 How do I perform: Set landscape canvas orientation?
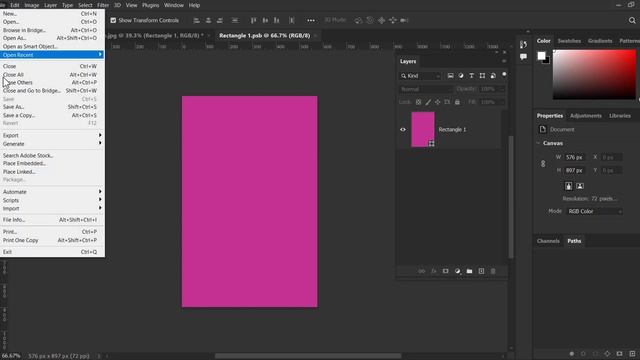[x=580, y=186]
